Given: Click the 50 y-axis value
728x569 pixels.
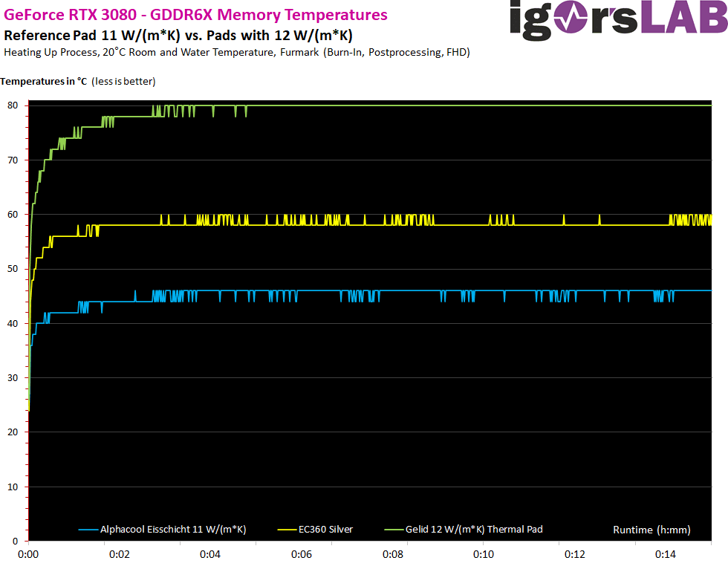Looking at the screenshot, I should click(13, 269).
